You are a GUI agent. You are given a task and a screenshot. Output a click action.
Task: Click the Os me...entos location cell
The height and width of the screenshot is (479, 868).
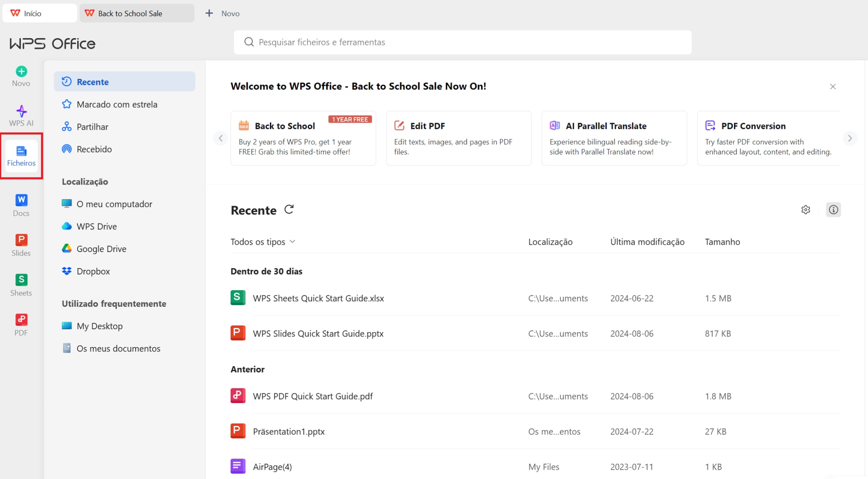click(554, 431)
